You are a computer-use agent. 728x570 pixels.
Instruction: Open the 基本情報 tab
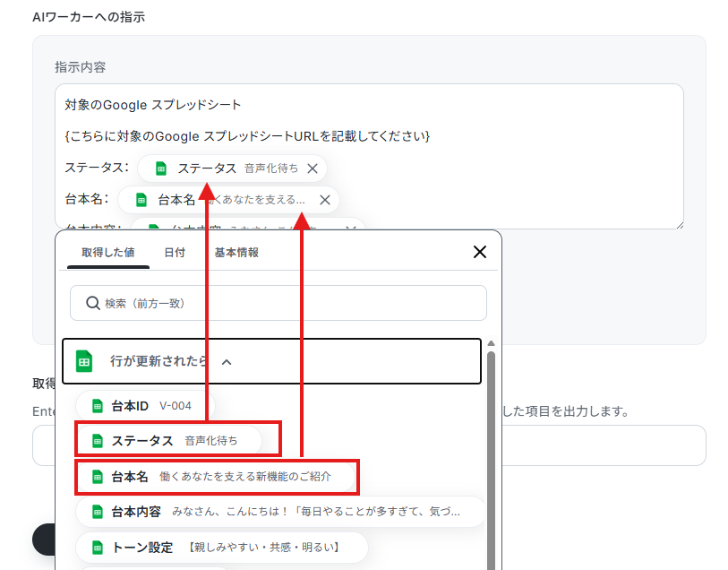tap(236, 253)
